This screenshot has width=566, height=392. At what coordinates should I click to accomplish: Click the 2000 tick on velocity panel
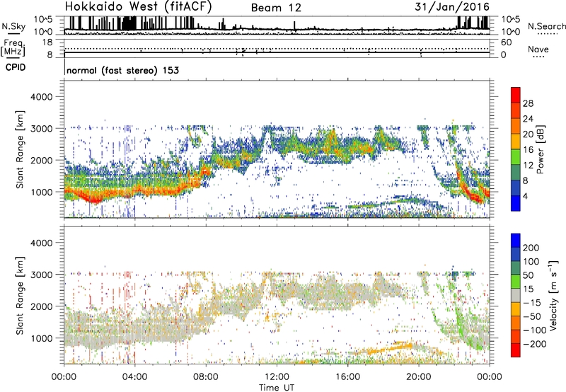click(x=41, y=306)
